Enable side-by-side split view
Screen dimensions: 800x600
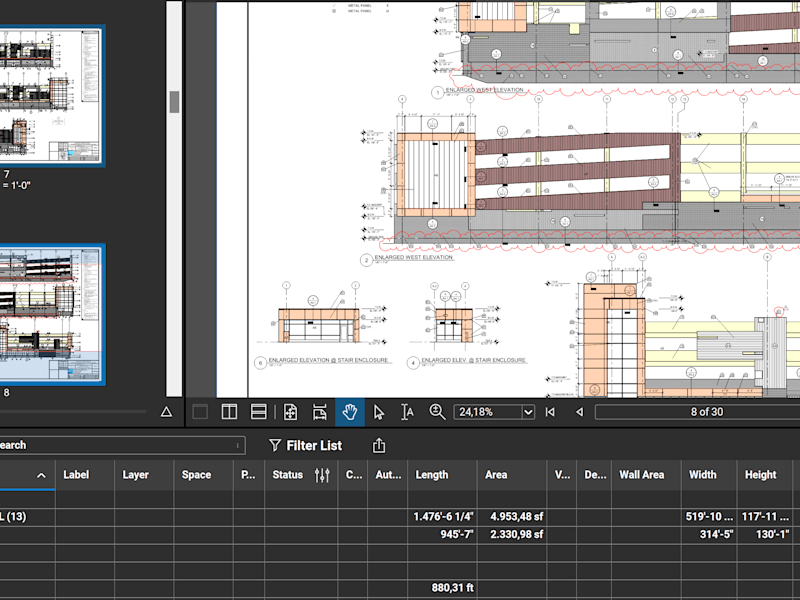[229, 412]
